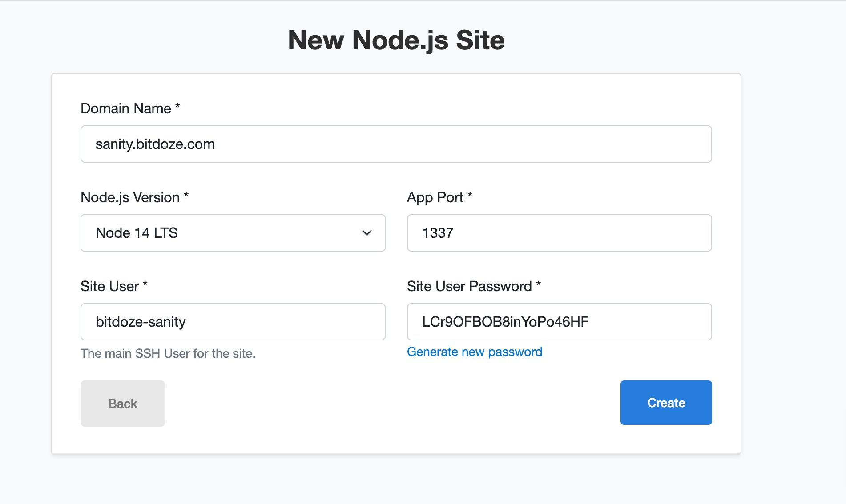Select the Site User Password field

(559, 322)
